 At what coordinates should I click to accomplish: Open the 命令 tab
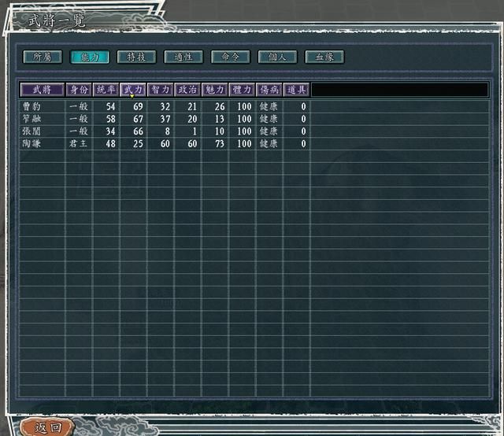pos(231,57)
